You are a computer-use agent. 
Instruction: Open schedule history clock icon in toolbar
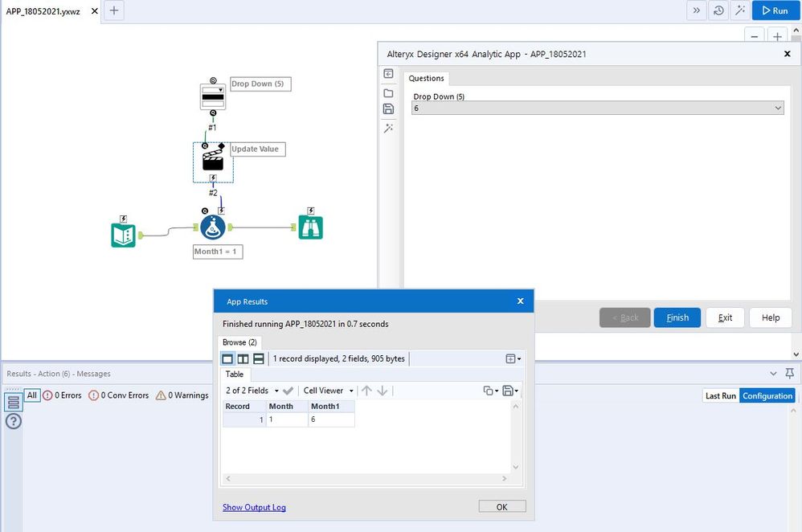[x=718, y=10]
